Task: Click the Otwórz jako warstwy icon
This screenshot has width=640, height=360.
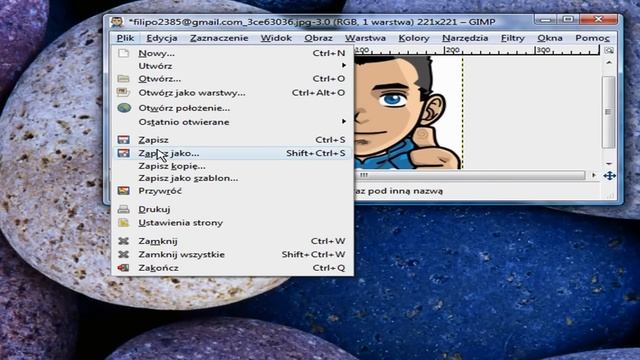Action: 123,92
